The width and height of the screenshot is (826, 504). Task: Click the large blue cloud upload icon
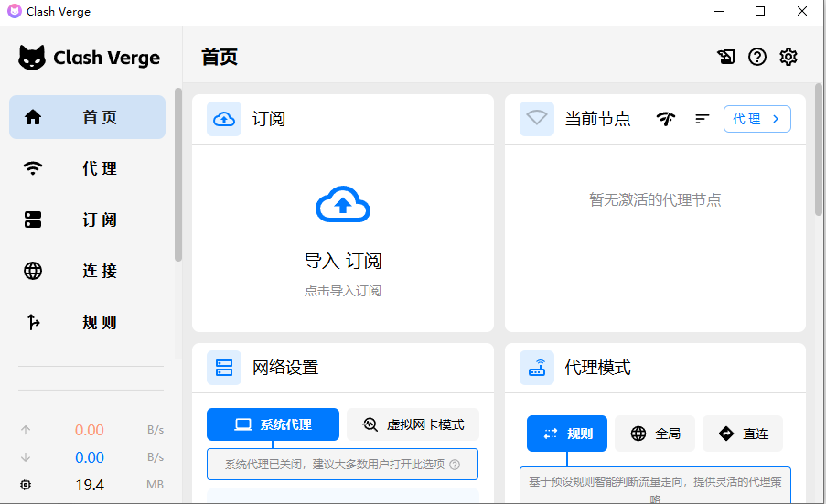343,204
